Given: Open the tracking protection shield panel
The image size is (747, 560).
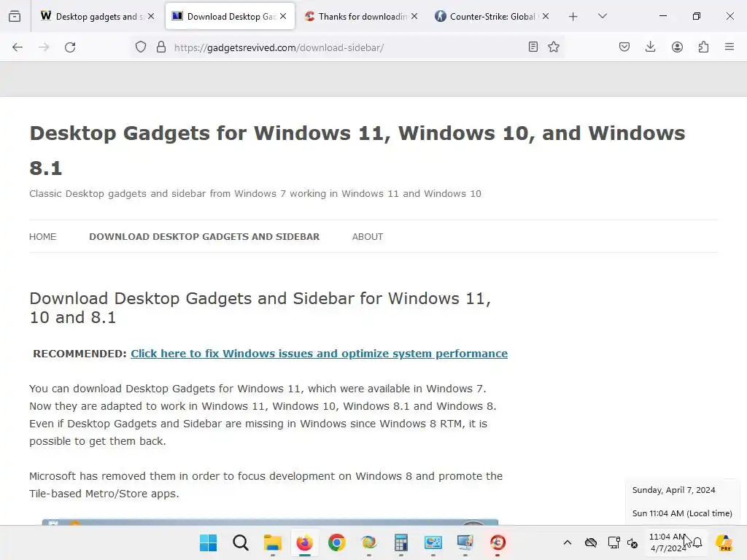Looking at the screenshot, I should [141, 47].
